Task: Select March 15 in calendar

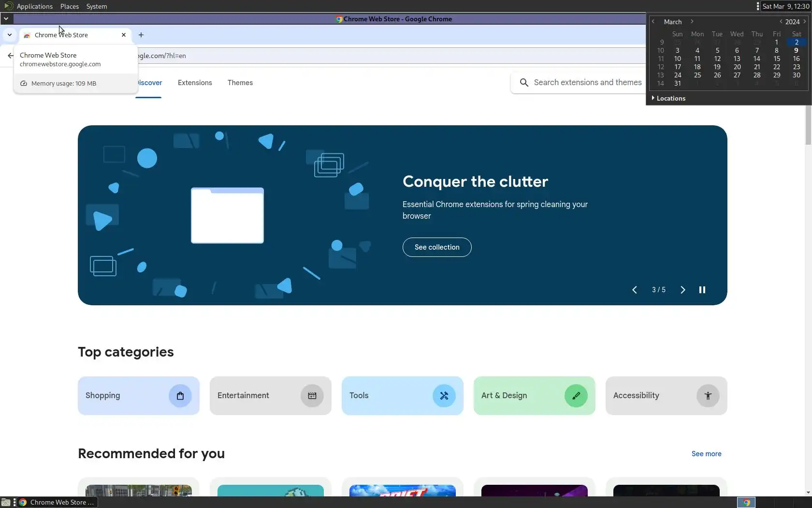Action: pyautogui.click(x=777, y=59)
